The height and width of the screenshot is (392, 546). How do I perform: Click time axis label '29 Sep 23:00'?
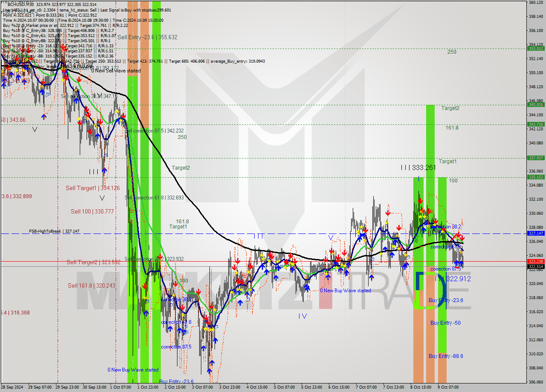[x=68, y=387]
